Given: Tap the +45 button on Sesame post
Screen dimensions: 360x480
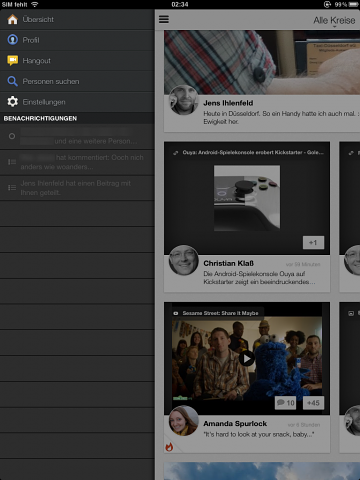Looking at the screenshot, I should [313, 403].
